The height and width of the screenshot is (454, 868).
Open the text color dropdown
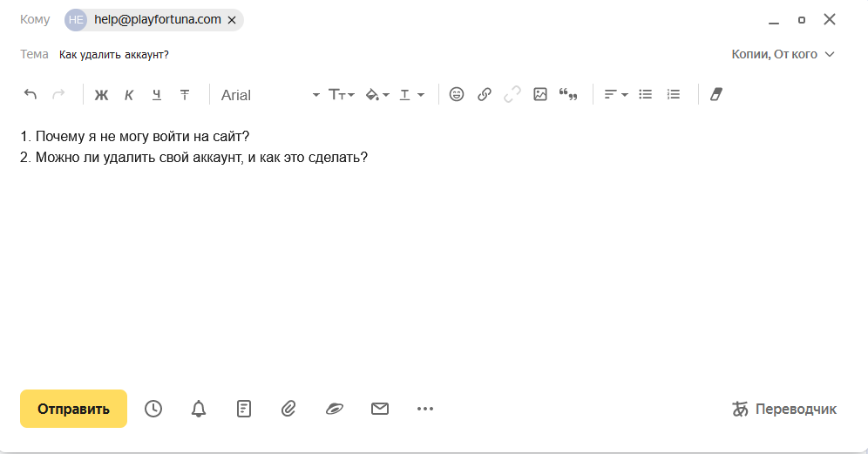point(412,95)
